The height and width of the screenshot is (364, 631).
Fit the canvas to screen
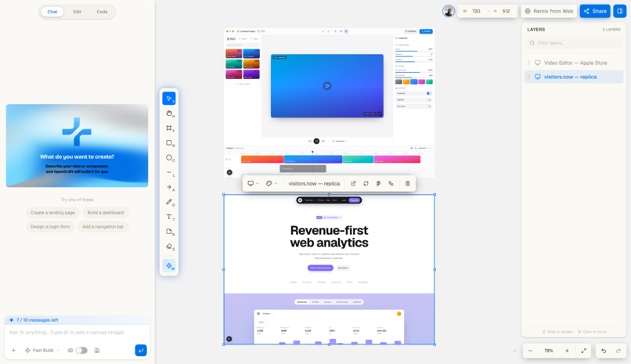583,351
